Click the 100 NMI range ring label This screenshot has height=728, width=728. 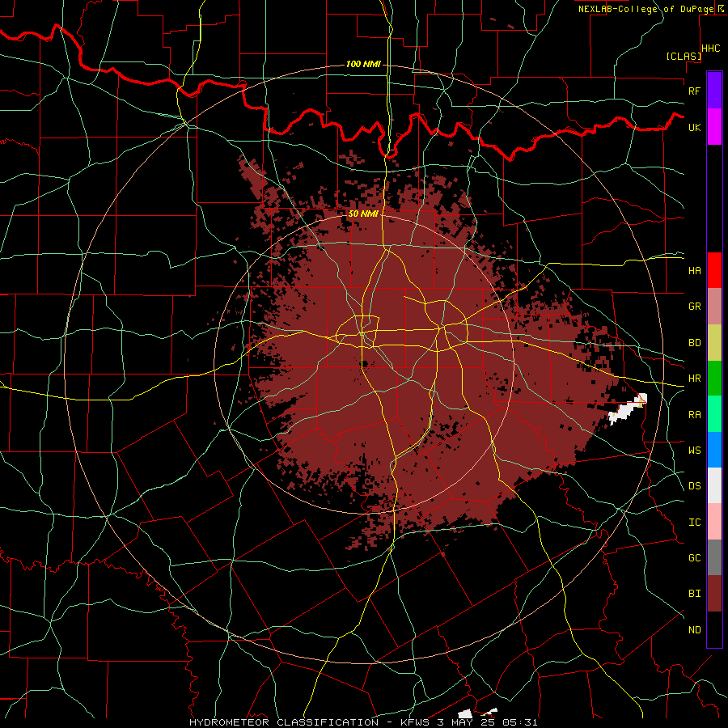pos(363,64)
